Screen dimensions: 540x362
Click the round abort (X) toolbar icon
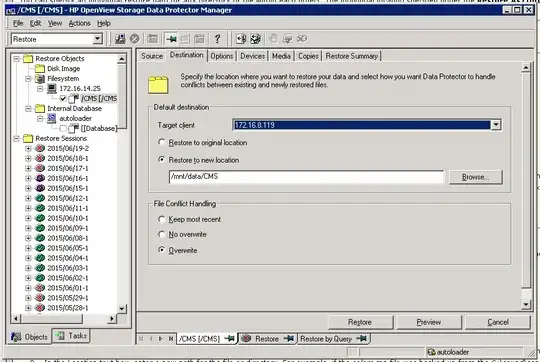(x=135, y=39)
